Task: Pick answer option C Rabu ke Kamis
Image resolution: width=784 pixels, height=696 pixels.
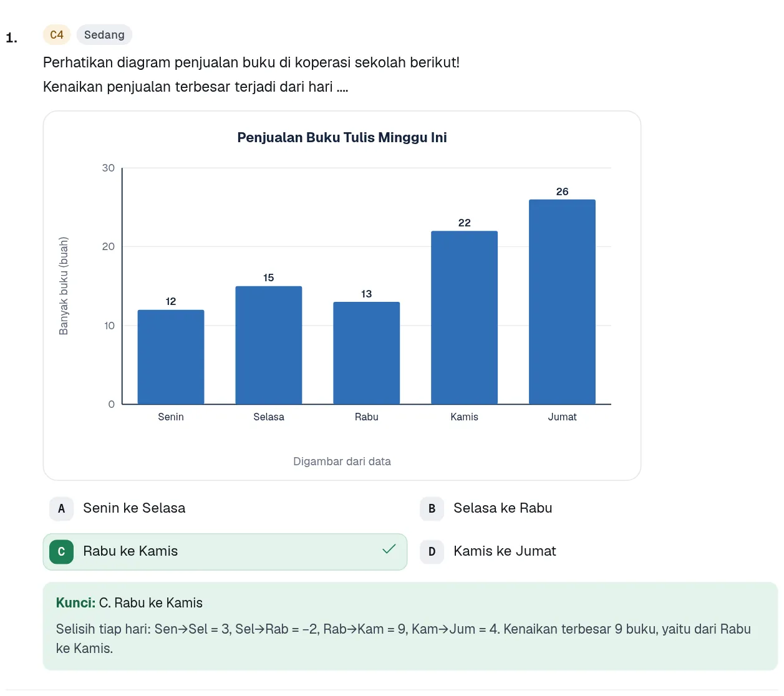Action: point(225,551)
